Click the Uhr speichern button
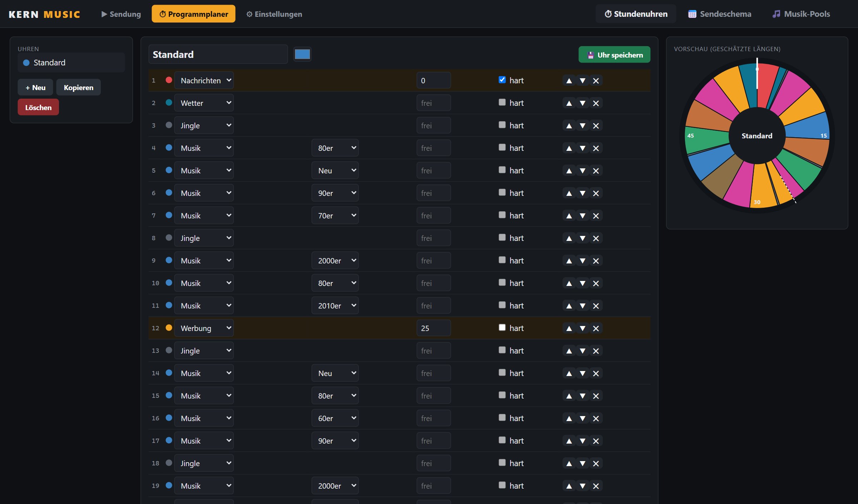 [x=614, y=55]
